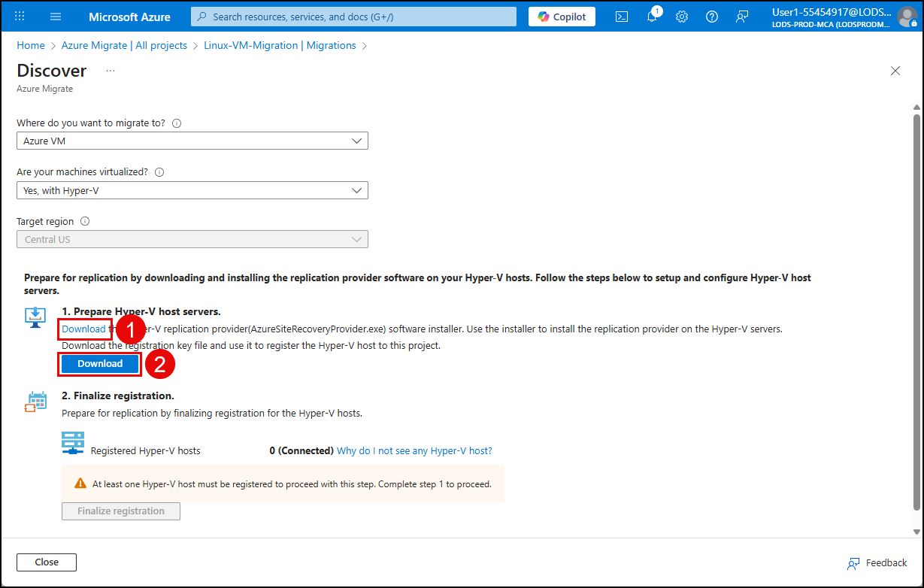
Task: Open the Azure portal apps grid
Action: tap(20, 17)
